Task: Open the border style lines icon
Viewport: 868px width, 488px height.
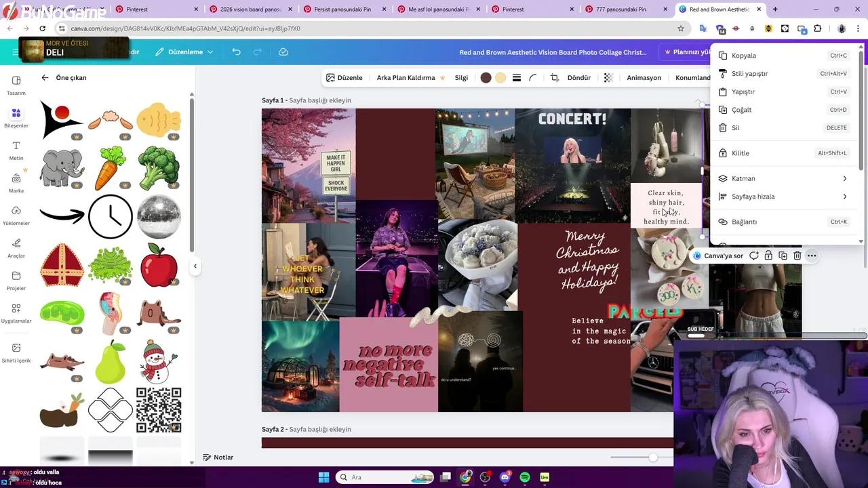Action: click(517, 77)
